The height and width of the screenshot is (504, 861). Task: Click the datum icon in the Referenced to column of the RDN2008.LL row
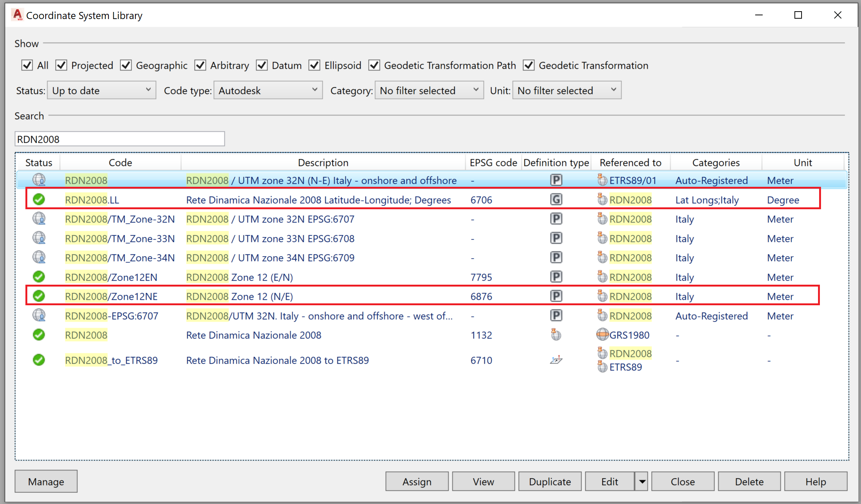point(602,199)
